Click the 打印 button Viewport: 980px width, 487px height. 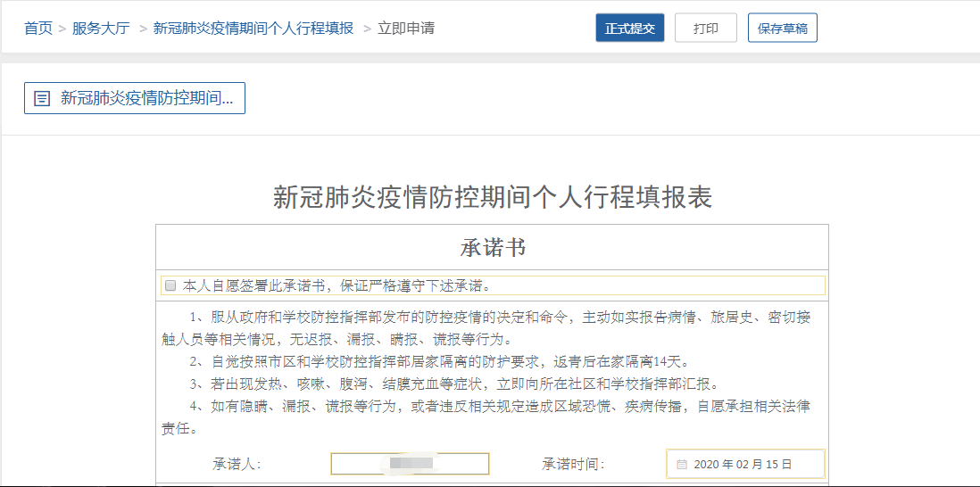pos(705,29)
